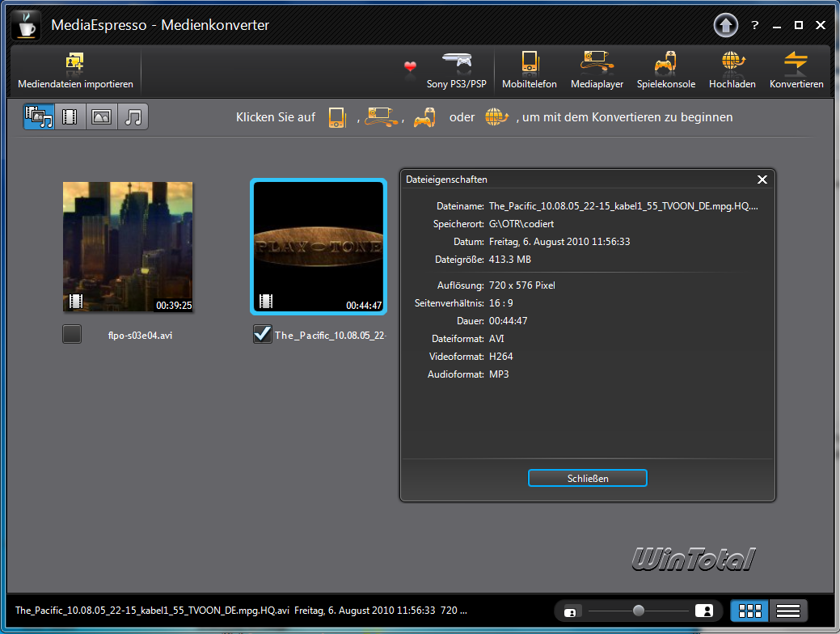
Task: Click Mediendateien importieren icon
Action: (x=75, y=63)
